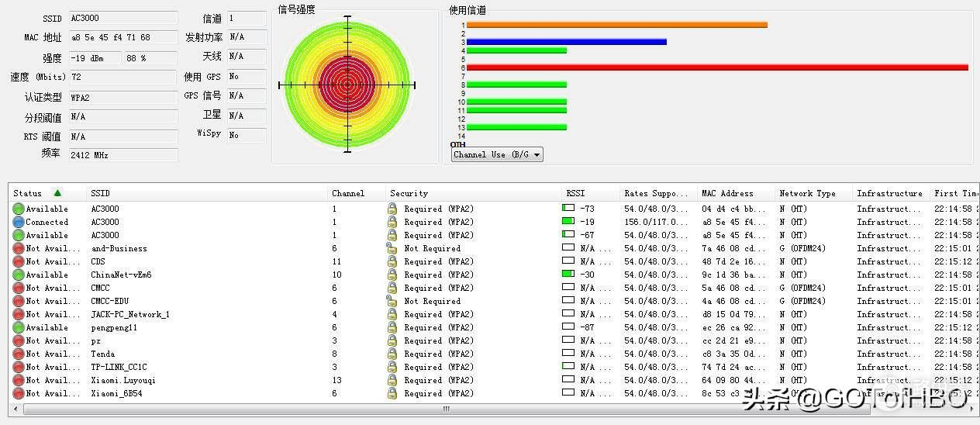This screenshot has height=425, width=980.
Task: Click the orange channel 1 usage bar
Action: tap(616, 25)
